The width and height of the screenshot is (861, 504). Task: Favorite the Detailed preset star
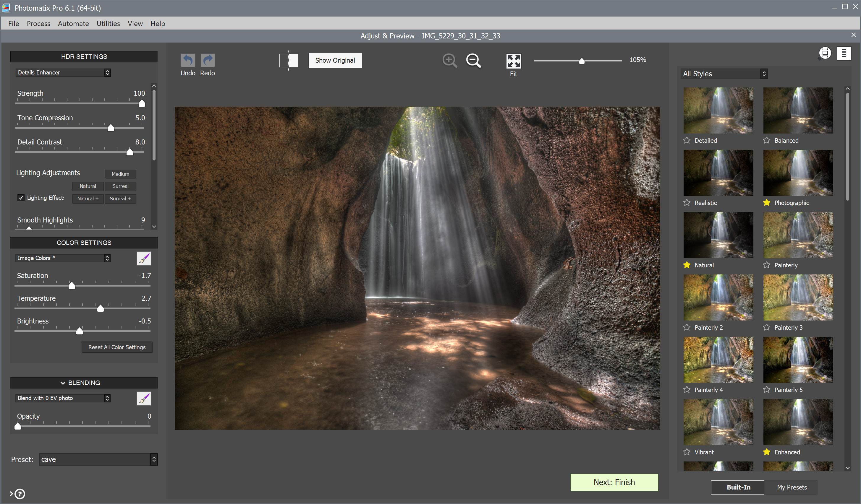(x=687, y=140)
